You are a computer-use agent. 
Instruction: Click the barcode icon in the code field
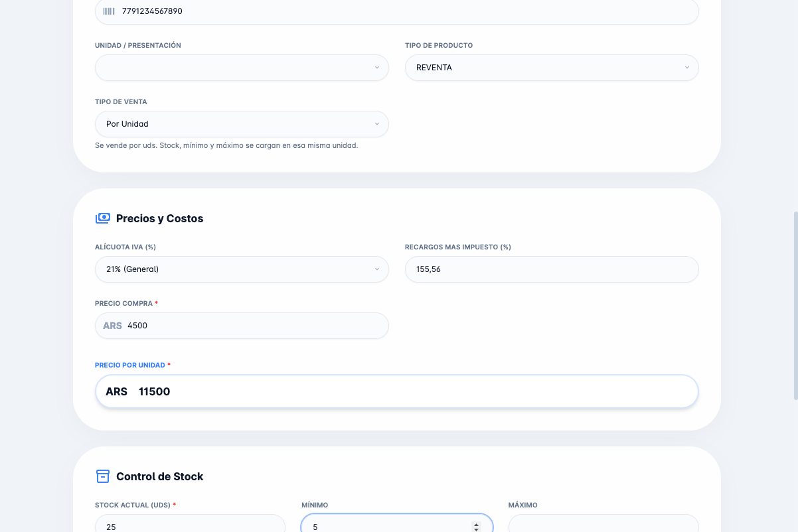109,11
